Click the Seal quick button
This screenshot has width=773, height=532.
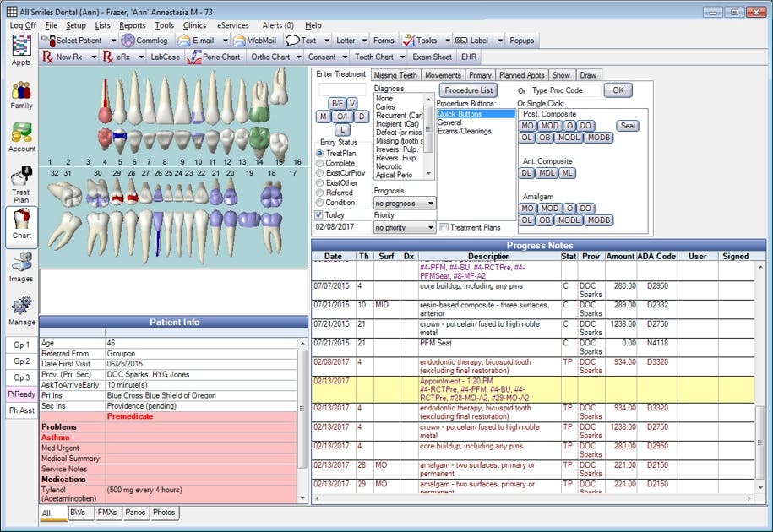(x=627, y=126)
